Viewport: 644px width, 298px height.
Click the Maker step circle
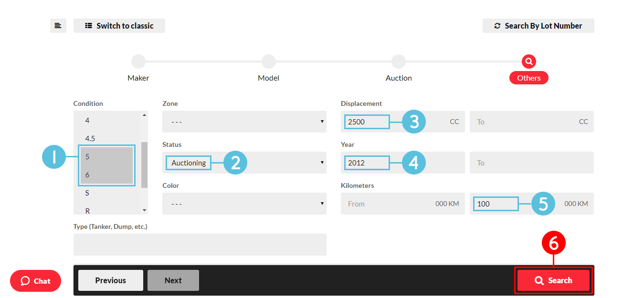138,62
